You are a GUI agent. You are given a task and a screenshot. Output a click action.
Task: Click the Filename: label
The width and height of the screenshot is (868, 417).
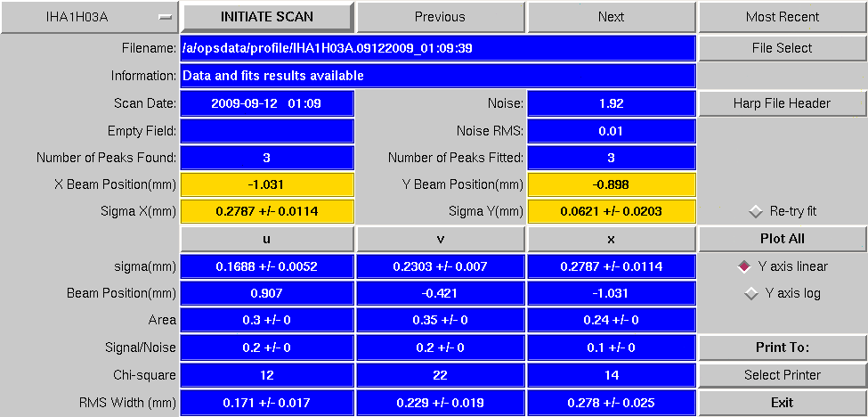pyautogui.click(x=149, y=48)
